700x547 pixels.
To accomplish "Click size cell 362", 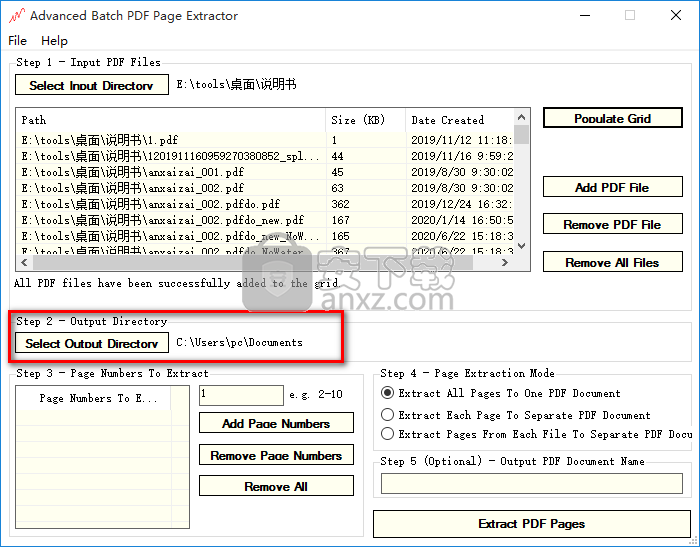I will [366, 204].
